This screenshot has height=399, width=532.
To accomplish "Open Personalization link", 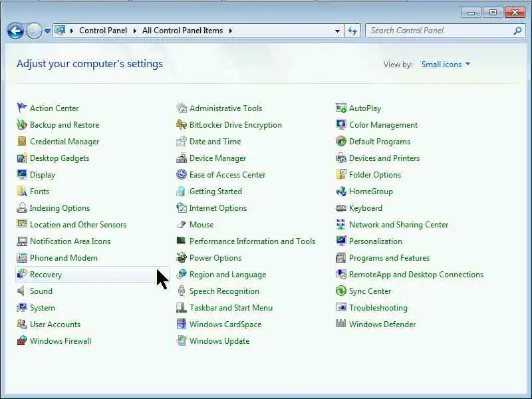I will pyautogui.click(x=376, y=241).
